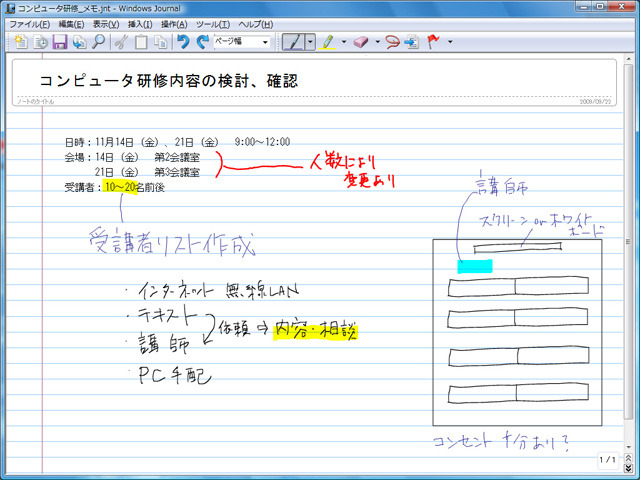640x480 pixels.
Task: Click the 第2会議室 text
Action: coord(177,157)
